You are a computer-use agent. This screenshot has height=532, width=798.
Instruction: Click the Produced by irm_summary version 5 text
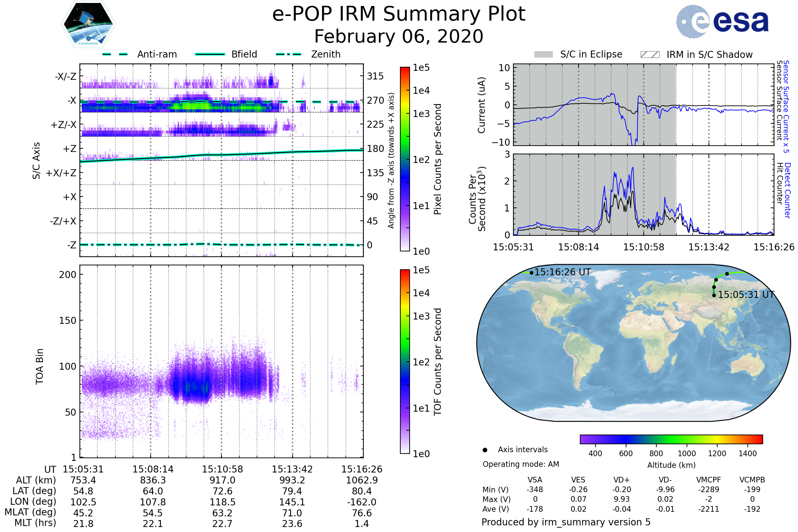pyautogui.click(x=566, y=522)
